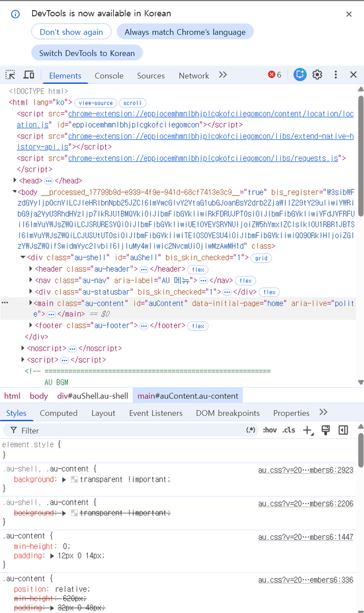364x613 pixels.
Task: Activate the inspect element picker icon
Action: click(10, 75)
